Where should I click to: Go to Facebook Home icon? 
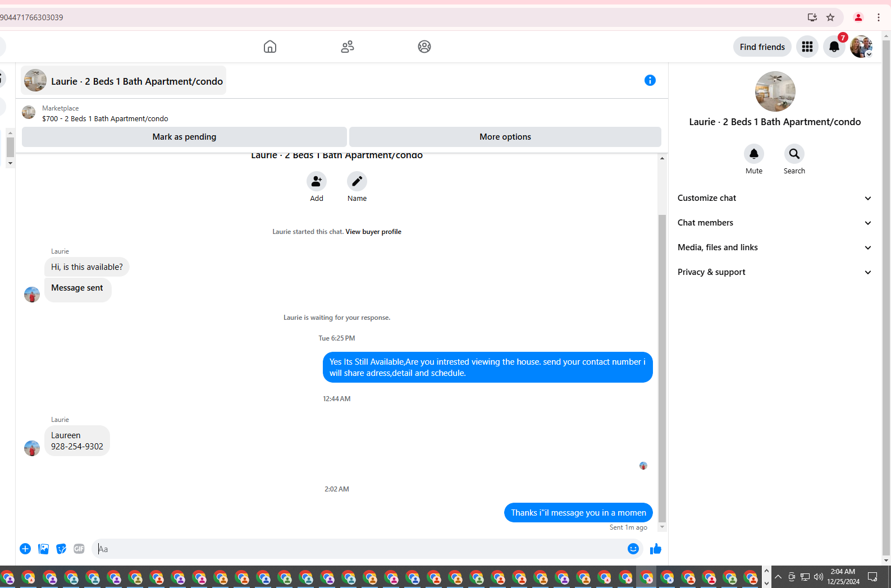pyautogui.click(x=270, y=47)
